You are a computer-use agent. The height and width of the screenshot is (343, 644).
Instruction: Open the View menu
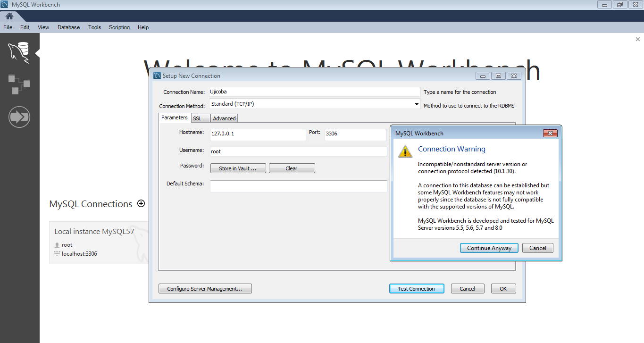pyautogui.click(x=43, y=27)
